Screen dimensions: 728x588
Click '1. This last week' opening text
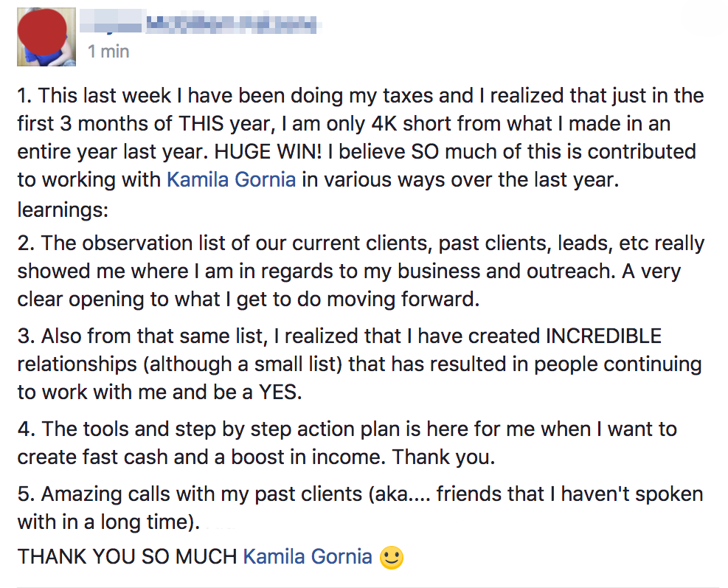pyautogui.click(x=94, y=96)
